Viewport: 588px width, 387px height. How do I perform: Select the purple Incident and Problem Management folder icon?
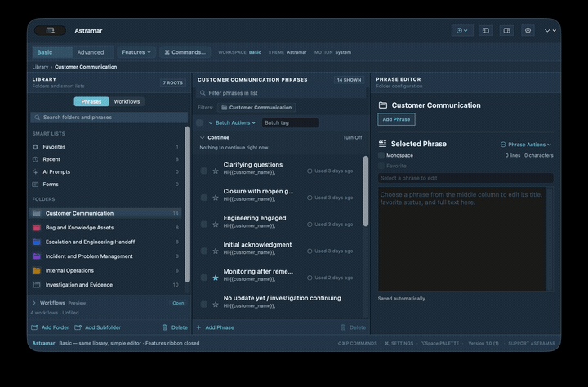click(37, 256)
